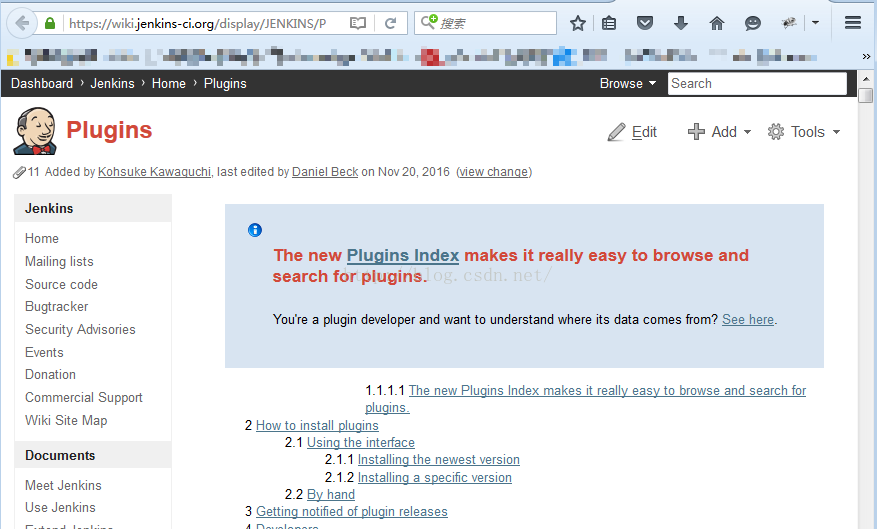Image resolution: width=877 pixels, height=529 pixels.
Task: Jump to Installing a specific version
Action: 435,478
